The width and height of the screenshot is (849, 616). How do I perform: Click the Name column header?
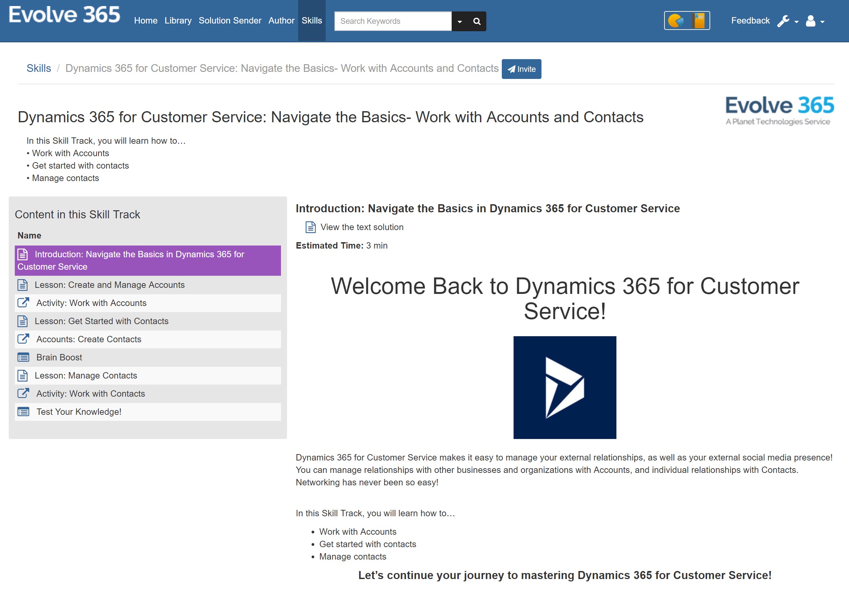29,235
